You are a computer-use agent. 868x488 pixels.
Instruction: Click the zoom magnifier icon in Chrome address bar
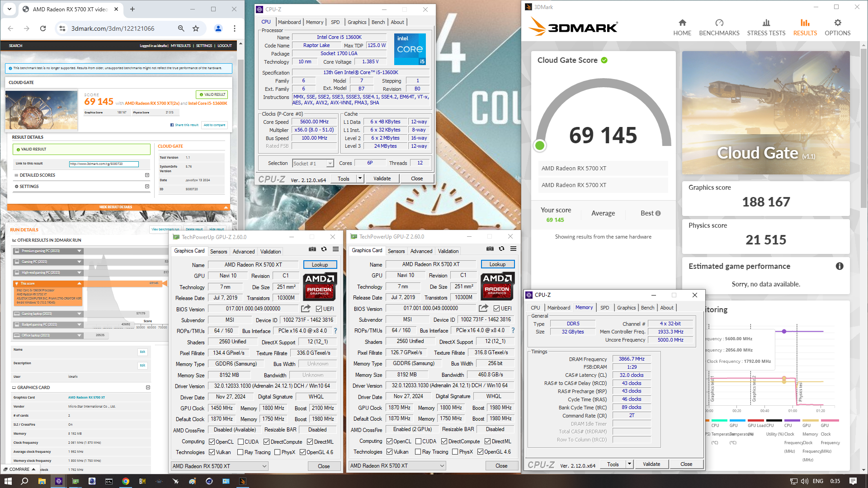point(181,28)
